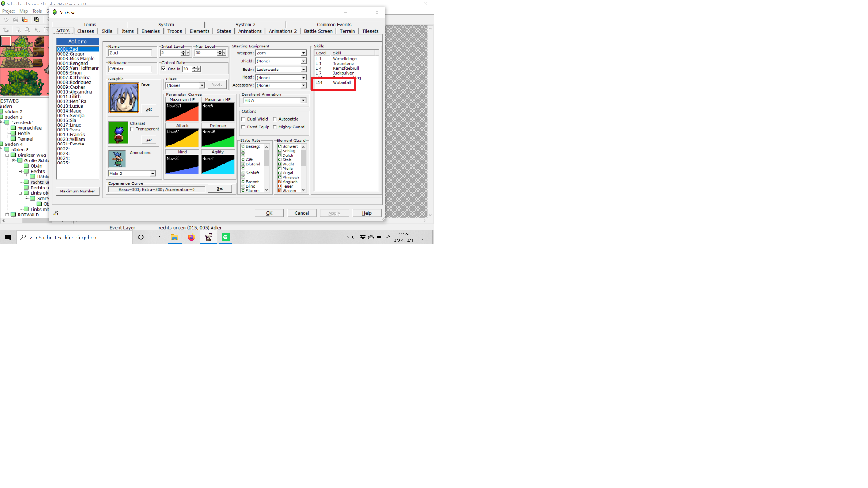Click the save disk toolbar icon
The width and height of the screenshot is (868, 488).
click(37, 20)
